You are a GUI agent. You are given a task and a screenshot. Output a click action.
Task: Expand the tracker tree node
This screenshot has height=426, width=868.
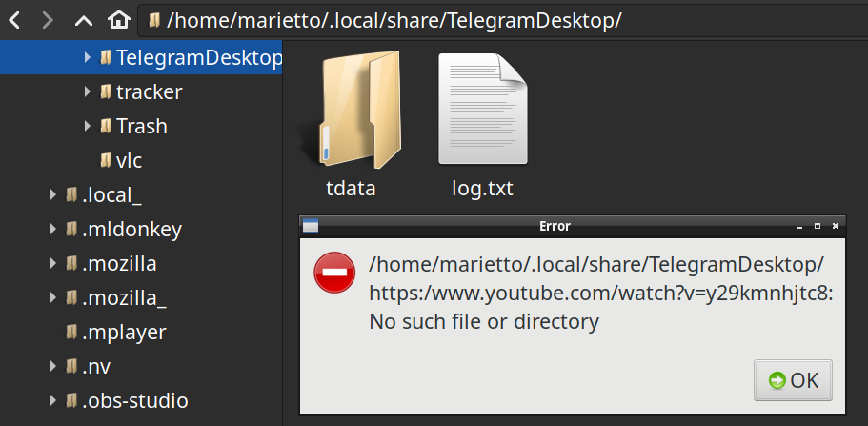[88, 91]
